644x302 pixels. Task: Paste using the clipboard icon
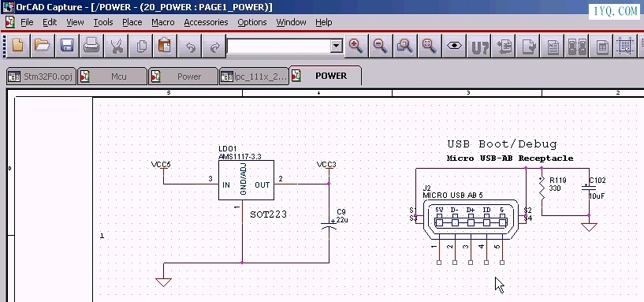165,46
